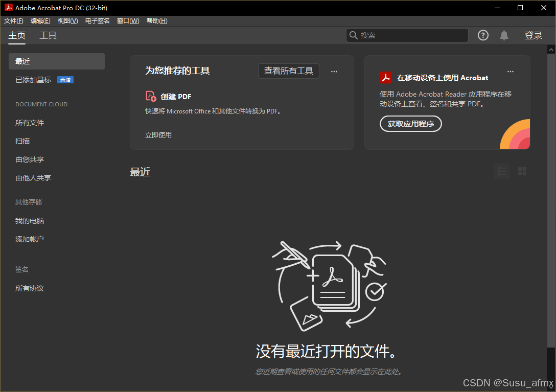Click 查看所有工具 button

tap(289, 71)
